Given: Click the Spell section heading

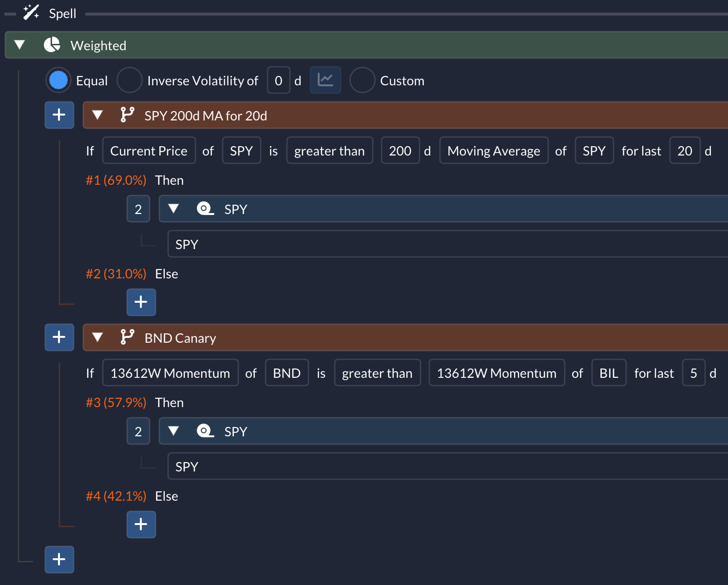Looking at the screenshot, I should (62, 13).
